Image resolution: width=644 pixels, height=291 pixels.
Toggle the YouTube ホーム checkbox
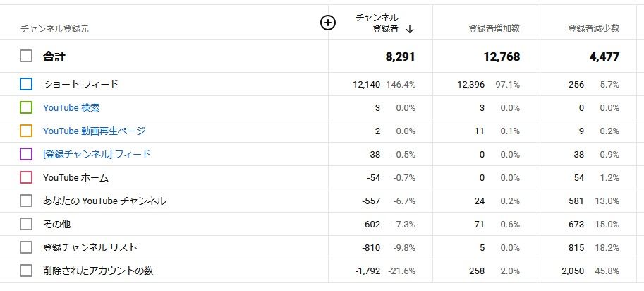click(26, 177)
